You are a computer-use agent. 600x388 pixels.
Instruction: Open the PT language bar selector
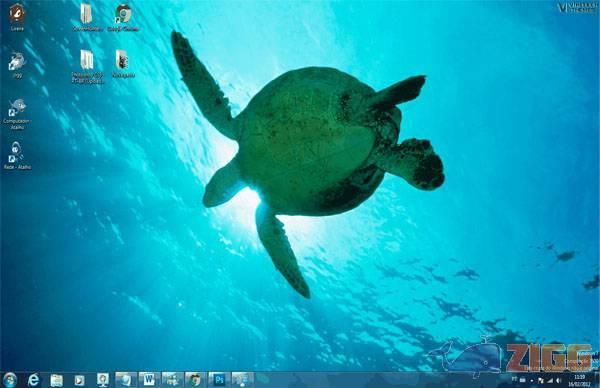coord(514,379)
